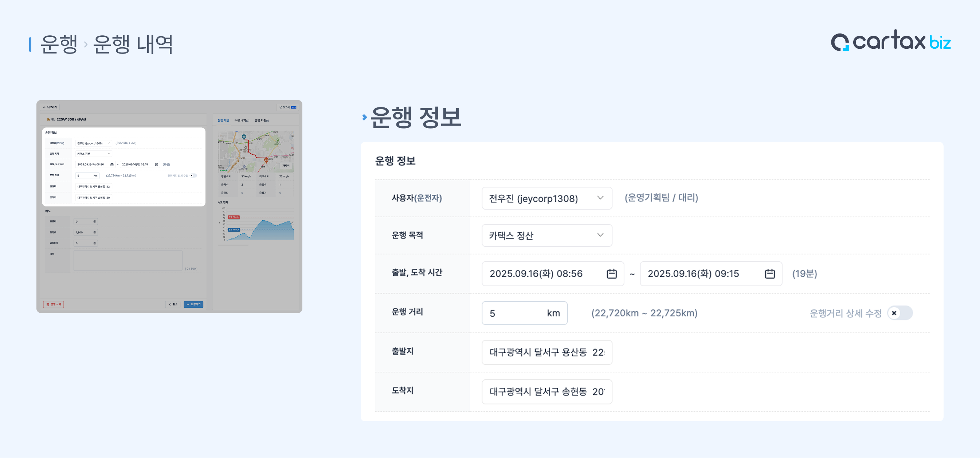This screenshot has width=980, height=458.
Task: Switch to 수정 내역 tab in thumbnail
Action: [x=242, y=121]
